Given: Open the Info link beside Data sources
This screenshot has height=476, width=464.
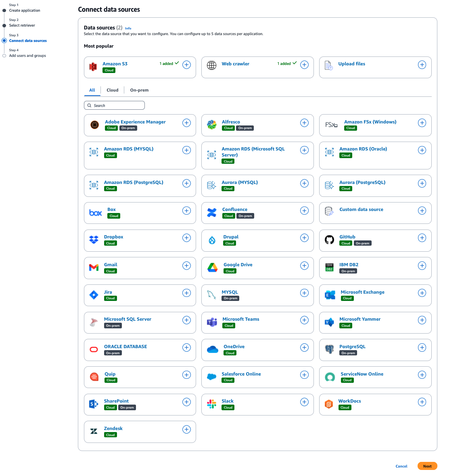Looking at the screenshot, I should click(128, 28).
